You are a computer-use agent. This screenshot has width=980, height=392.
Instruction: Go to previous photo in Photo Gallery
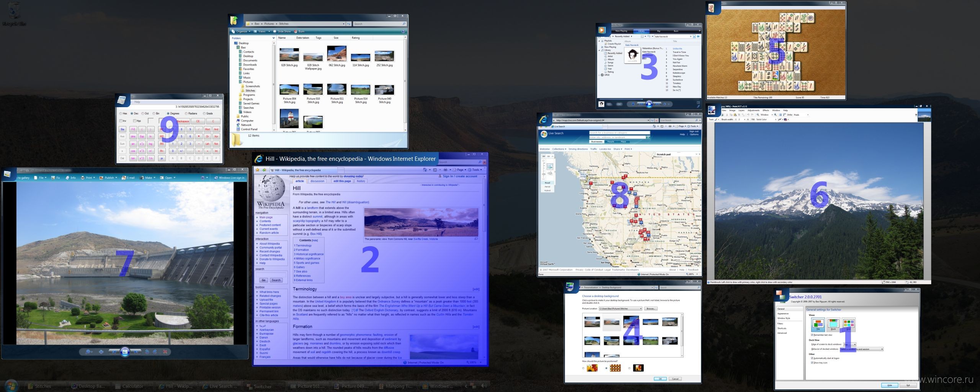pyautogui.click(x=114, y=351)
